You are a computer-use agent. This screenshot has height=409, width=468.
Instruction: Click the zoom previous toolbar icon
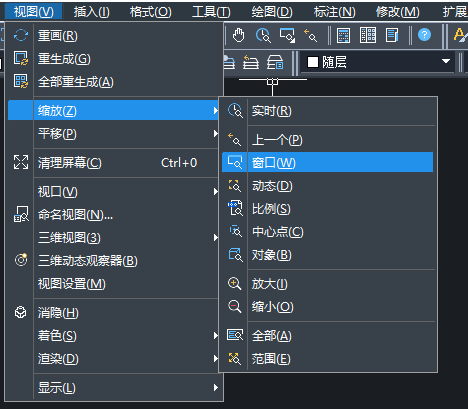[310, 35]
